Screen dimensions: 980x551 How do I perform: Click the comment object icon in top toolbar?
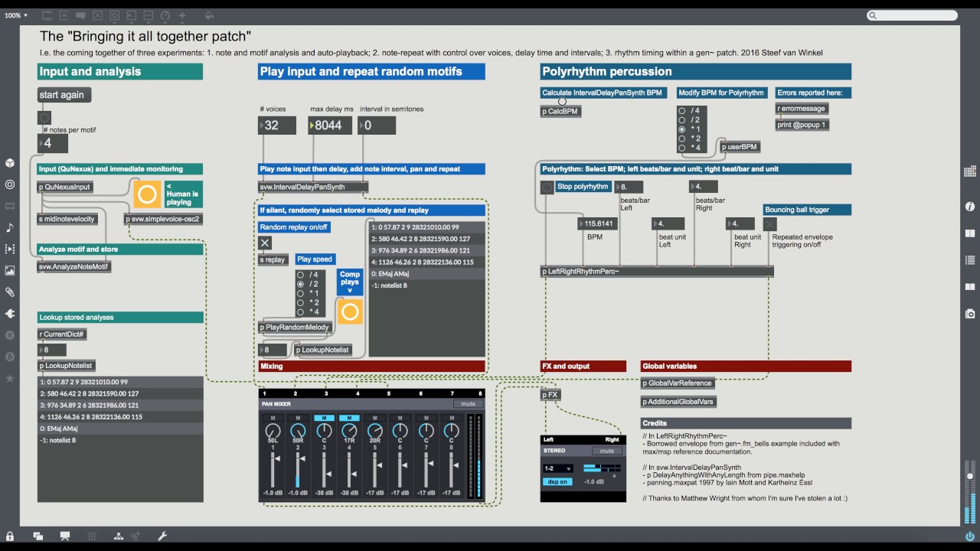81,15
